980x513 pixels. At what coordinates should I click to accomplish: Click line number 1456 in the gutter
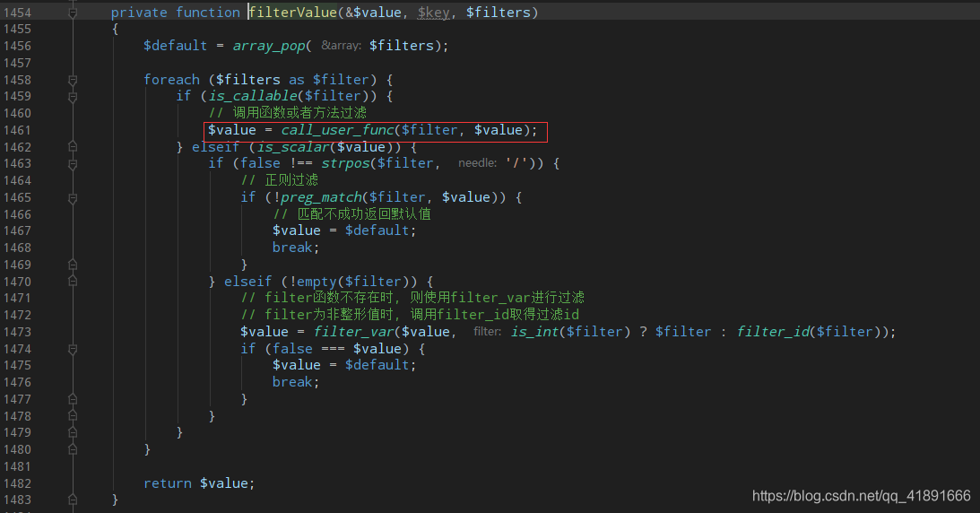point(18,46)
